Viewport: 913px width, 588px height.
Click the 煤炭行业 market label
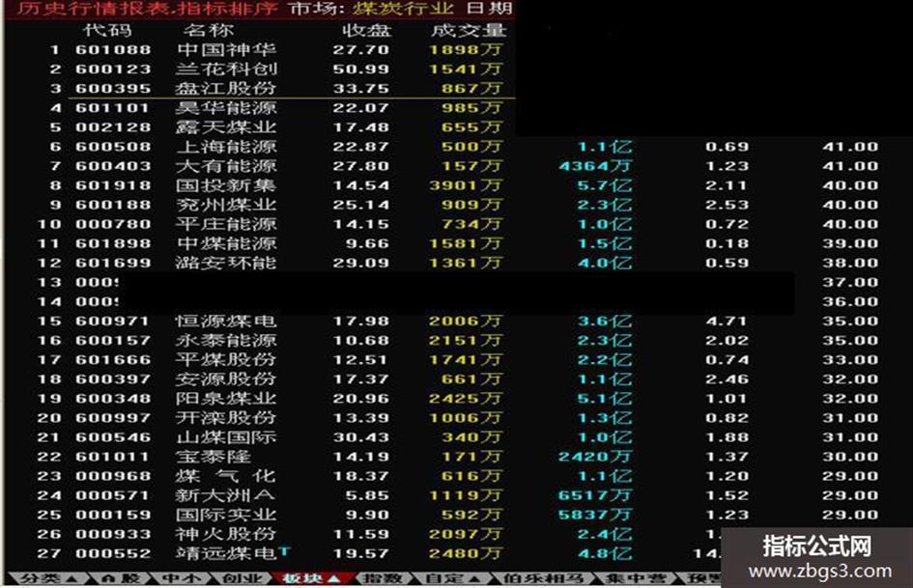coord(403,9)
